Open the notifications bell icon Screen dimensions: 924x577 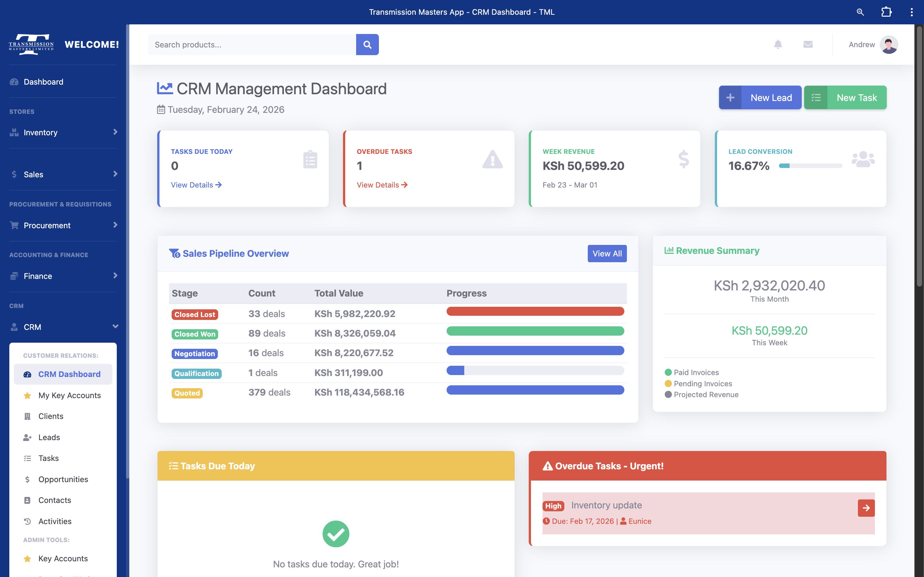coord(778,44)
